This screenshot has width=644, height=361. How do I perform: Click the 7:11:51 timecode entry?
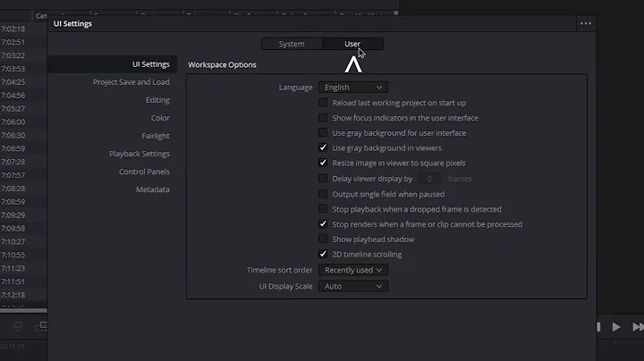pyautogui.click(x=13, y=281)
